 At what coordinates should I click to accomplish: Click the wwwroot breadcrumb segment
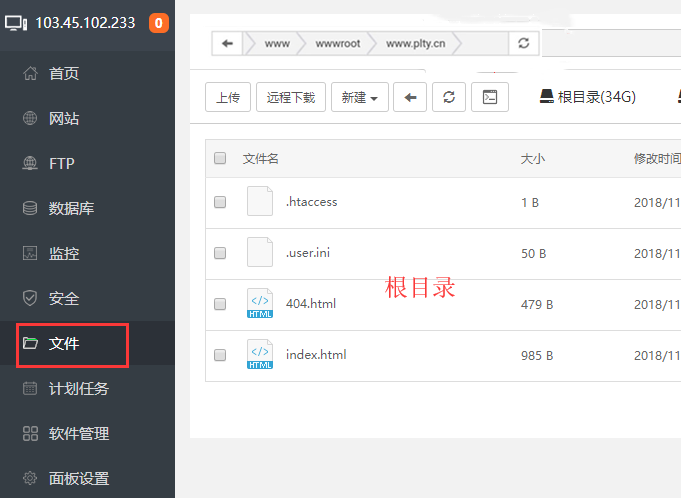(x=335, y=43)
